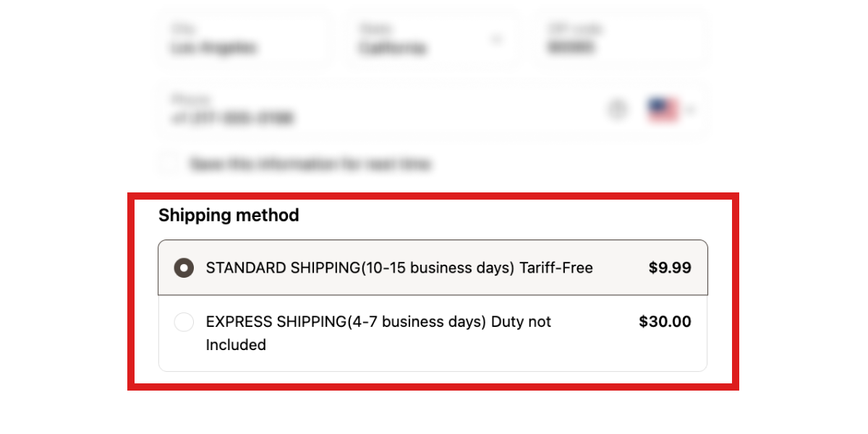Open the State dropdown showing California
Screen dimensions: 868x434
click(x=432, y=39)
